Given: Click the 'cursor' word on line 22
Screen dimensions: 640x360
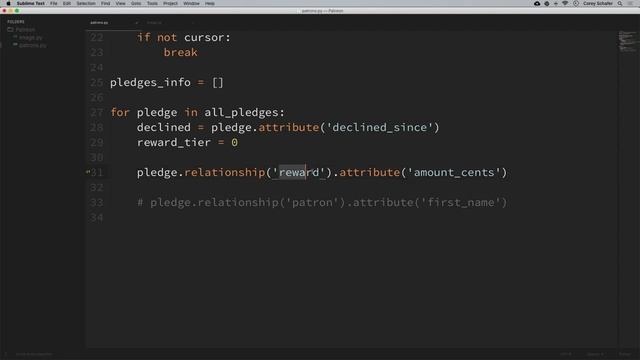Looking at the screenshot, I should (x=204, y=38).
